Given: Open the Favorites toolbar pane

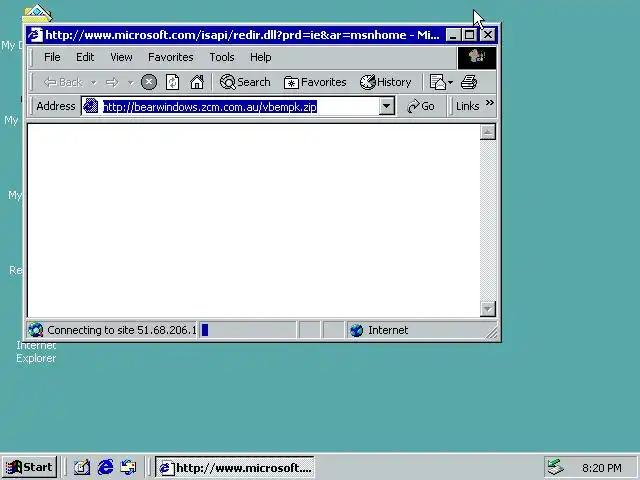Looking at the screenshot, I should point(315,82).
